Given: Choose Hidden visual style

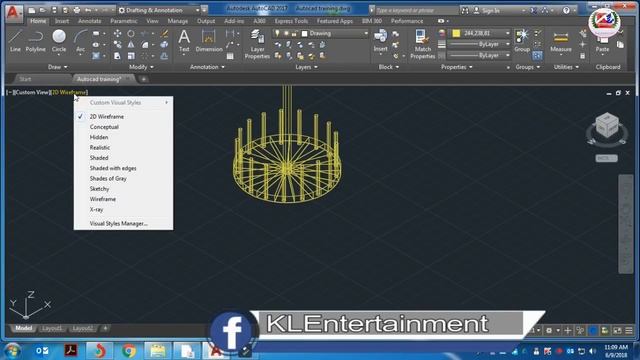Looking at the screenshot, I should [99, 137].
